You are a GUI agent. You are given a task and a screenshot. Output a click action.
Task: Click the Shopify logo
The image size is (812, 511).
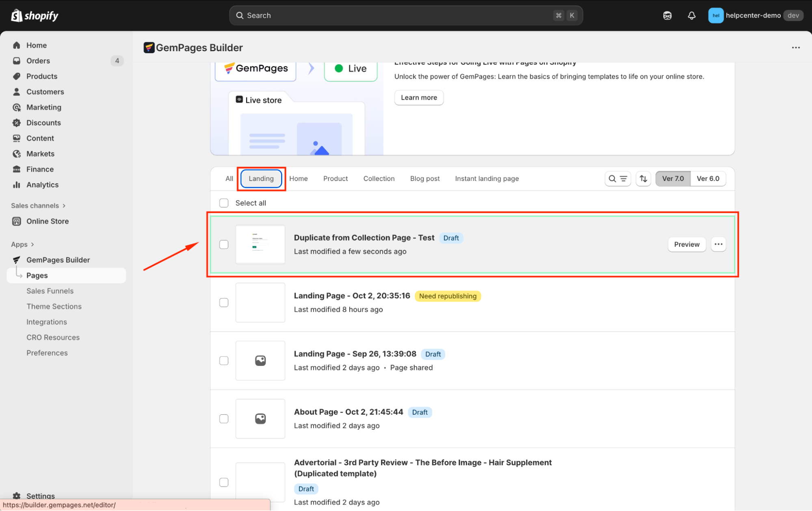35,15
